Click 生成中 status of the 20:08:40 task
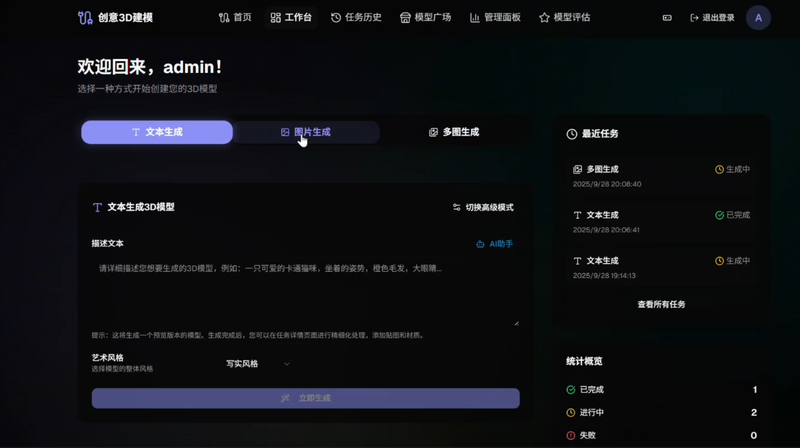Screen dimensions: 800x448 point(733,169)
